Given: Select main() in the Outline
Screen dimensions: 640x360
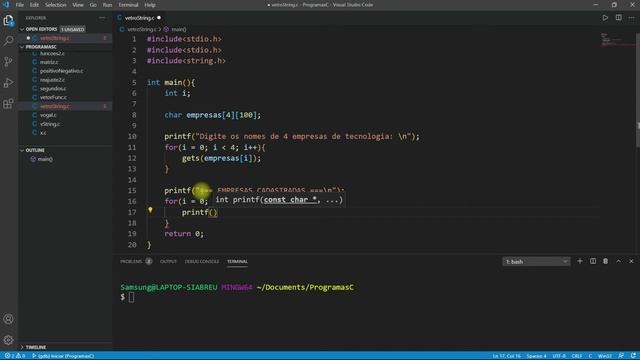Looking at the screenshot, I should coord(45,159).
